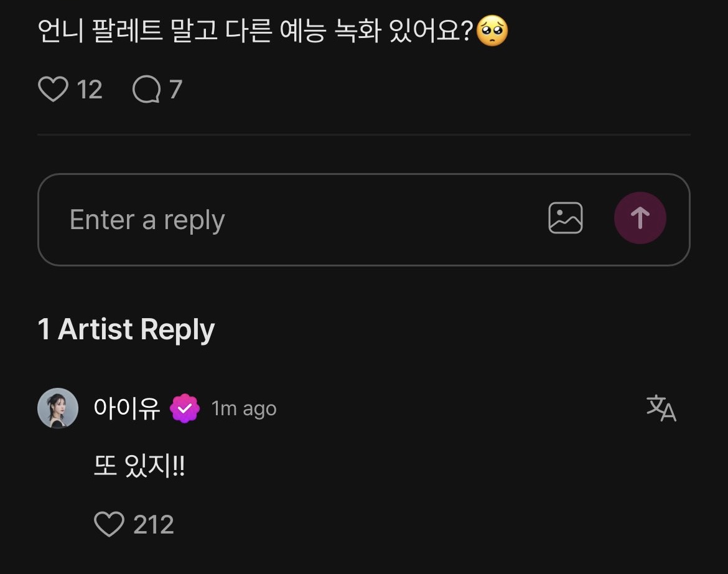728x574 pixels.
Task: Click the post like count of 12
Action: coord(90,90)
